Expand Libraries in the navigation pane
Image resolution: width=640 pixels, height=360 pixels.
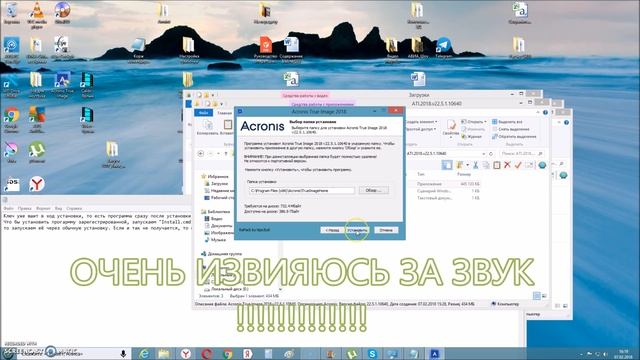pos(215,212)
